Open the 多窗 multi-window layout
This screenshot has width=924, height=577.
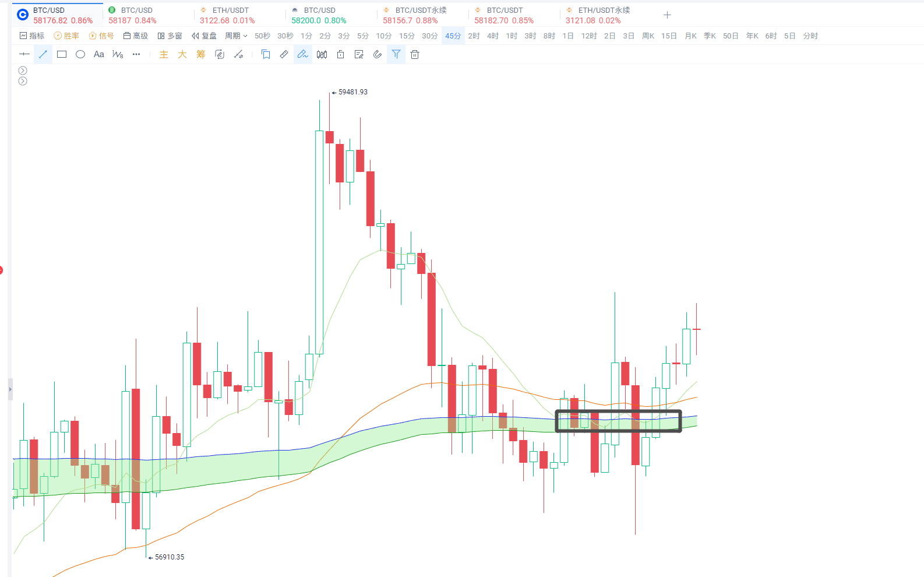(170, 36)
